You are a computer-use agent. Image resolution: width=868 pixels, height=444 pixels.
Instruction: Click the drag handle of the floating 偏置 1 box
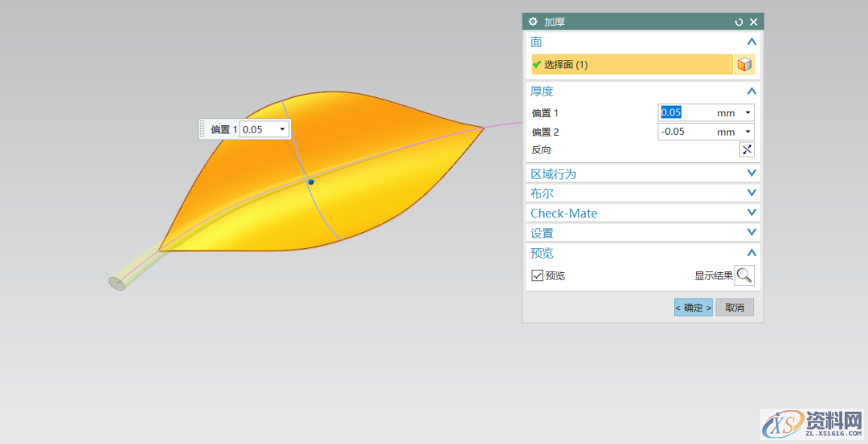pos(203,129)
